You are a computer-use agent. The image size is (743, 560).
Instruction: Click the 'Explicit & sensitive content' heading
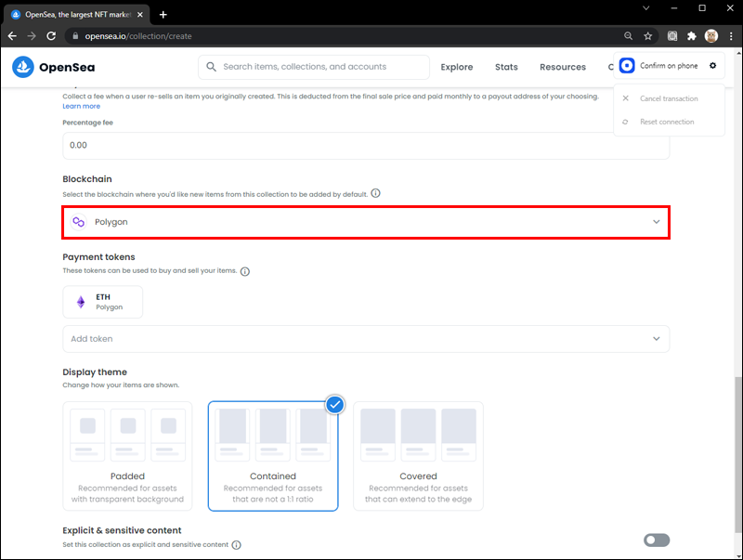[122, 530]
